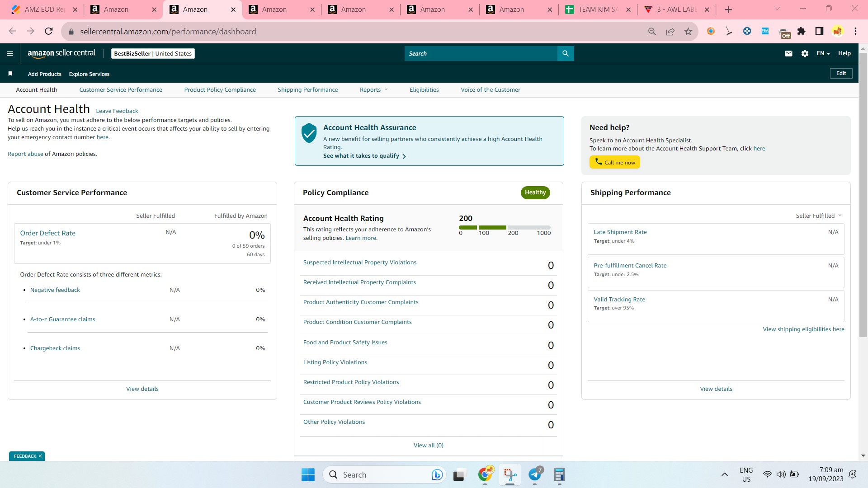Select the Shipping Performance nav tab

click(x=307, y=89)
